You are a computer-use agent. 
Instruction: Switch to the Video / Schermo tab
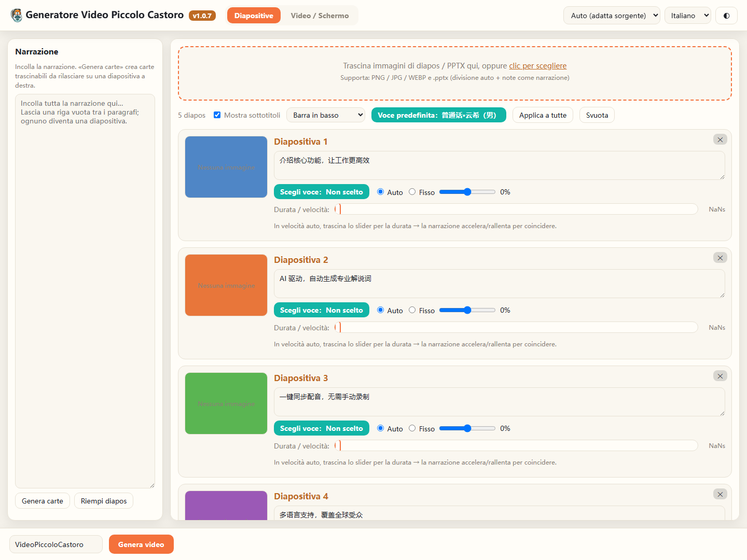coord(320,16)
